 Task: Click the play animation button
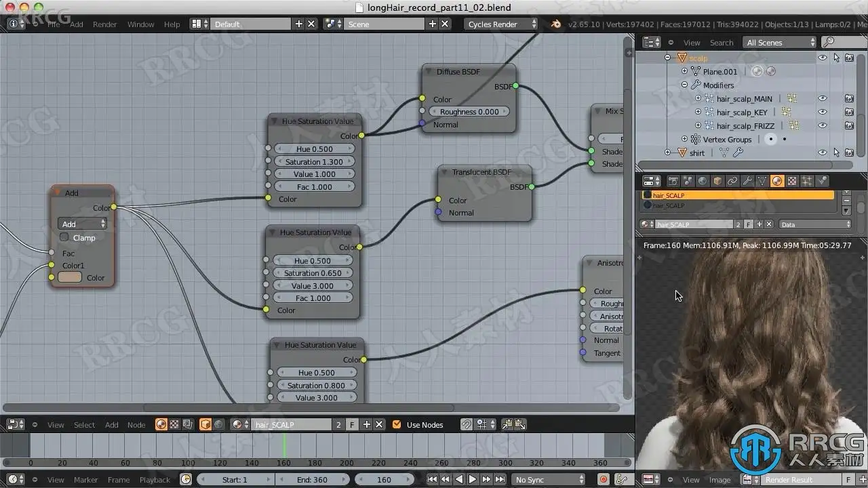(x=473, y=479)
